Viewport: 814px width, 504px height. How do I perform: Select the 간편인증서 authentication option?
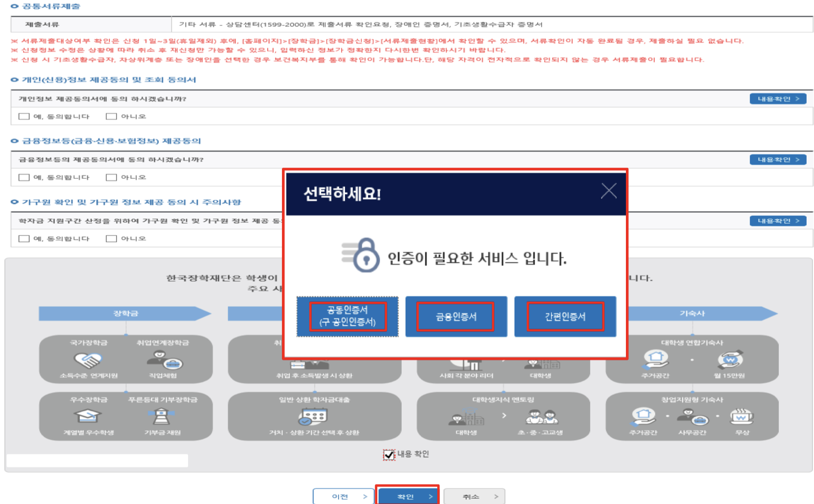coord(565,316)
